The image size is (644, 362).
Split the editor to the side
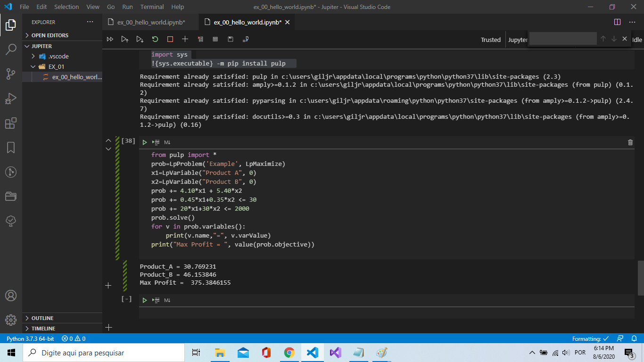coord(618,22)
